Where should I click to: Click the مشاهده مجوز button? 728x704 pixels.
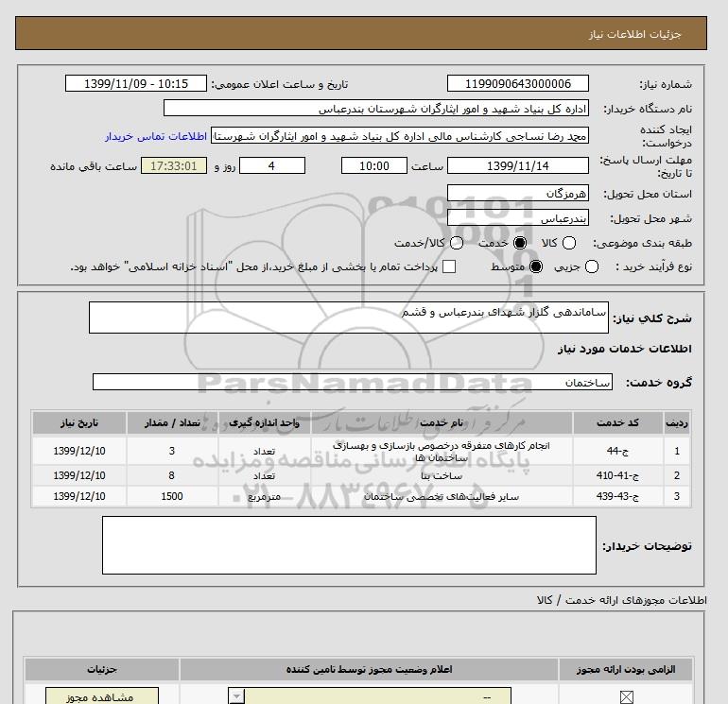[x=102, y=696]
